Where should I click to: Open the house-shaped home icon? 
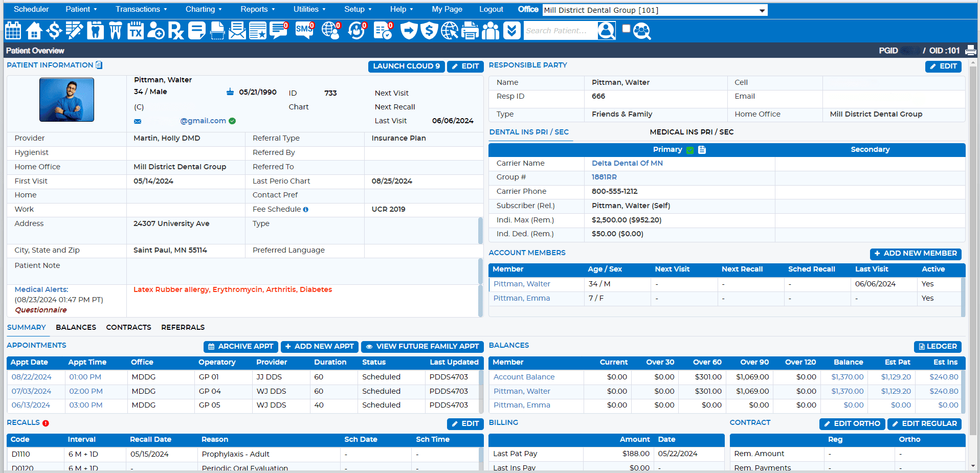point(34,31)
